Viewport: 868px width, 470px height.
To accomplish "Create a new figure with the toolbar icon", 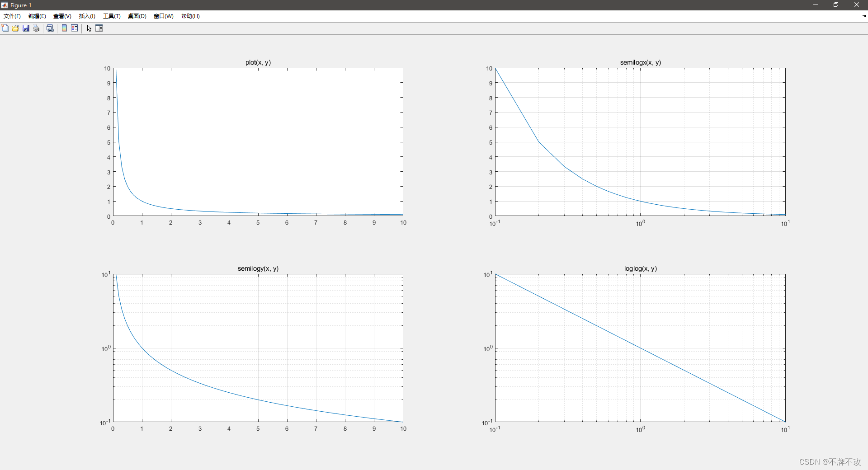I will coord(5,28).
